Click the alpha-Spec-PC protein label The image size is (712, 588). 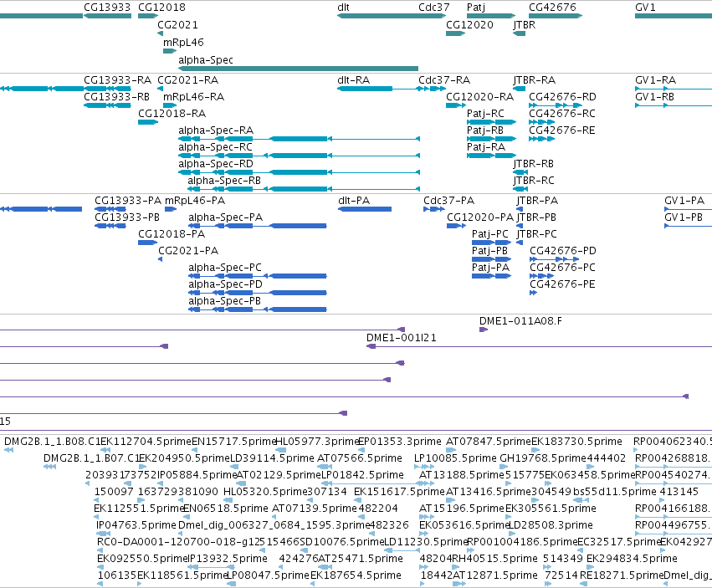tap(225, 268)
